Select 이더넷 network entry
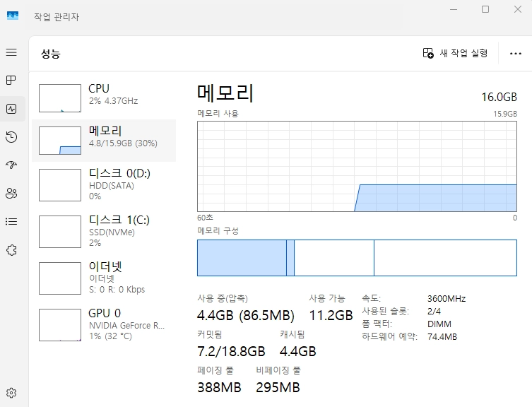This screenshot has width=532, height=407. (104, 278)
